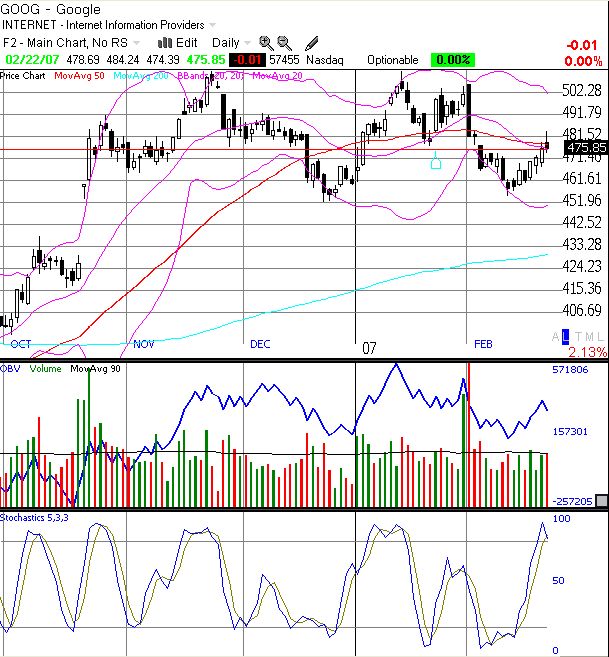Select the highlighted L scale mode letter
This screenshot has height=657, width=609.
pos(565,336)
